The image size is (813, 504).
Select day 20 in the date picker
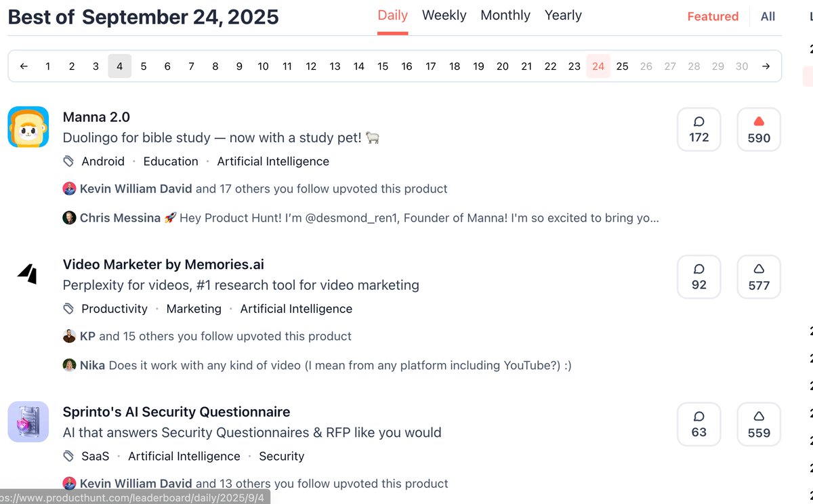[503, 66]
